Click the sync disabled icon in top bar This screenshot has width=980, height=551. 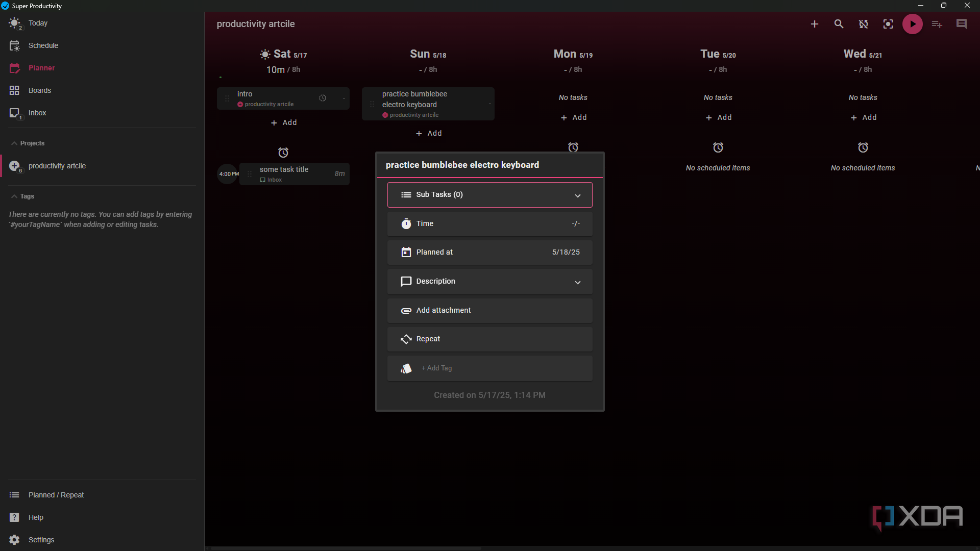pyautogui.click(x=864, y=24)
